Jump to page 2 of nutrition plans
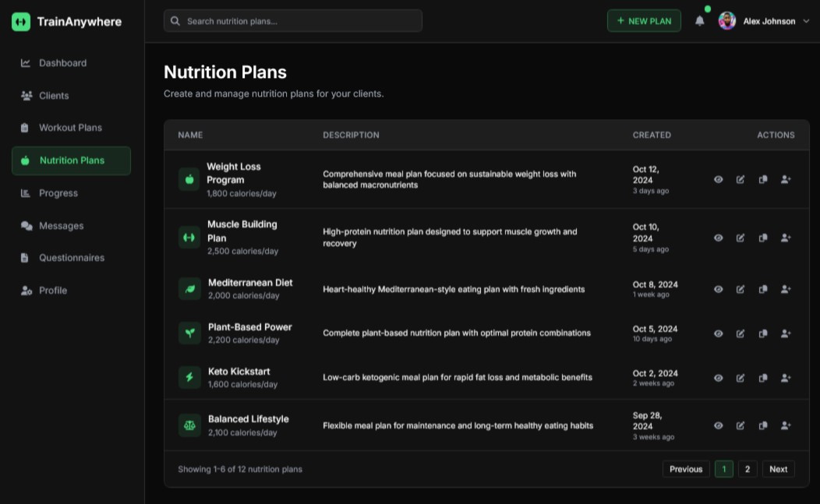The width and height of the screenshot is (820, 504). (x=748, y=469)
